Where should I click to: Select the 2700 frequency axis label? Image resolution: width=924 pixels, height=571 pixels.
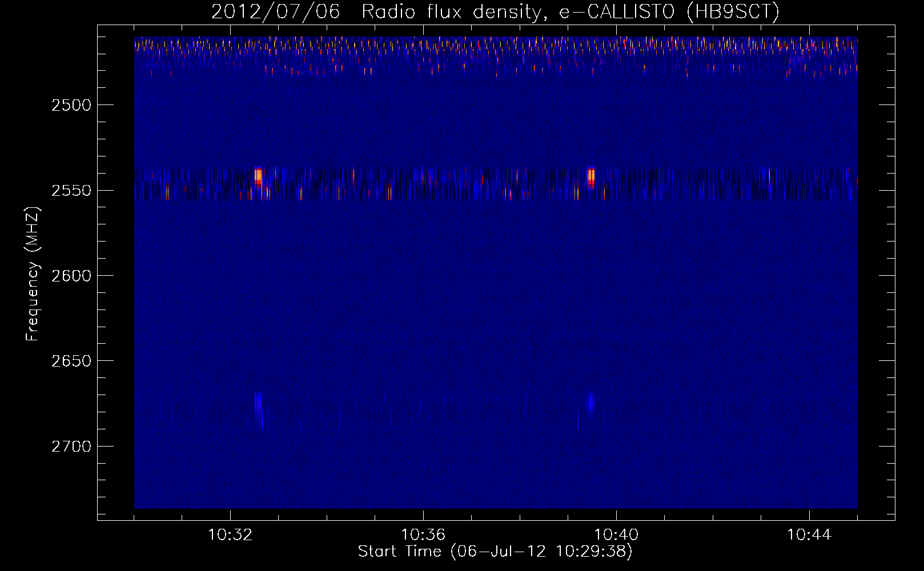coord(71,447)
